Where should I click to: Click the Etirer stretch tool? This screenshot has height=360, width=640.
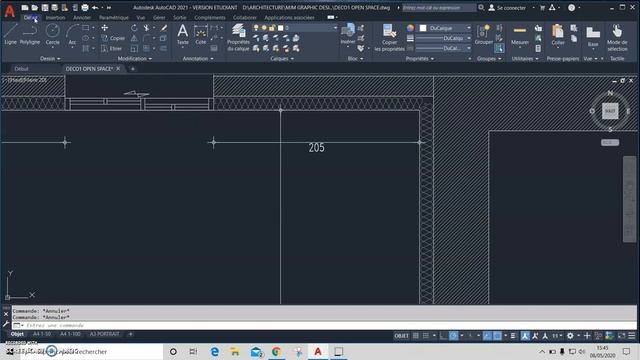coord(111,48)
